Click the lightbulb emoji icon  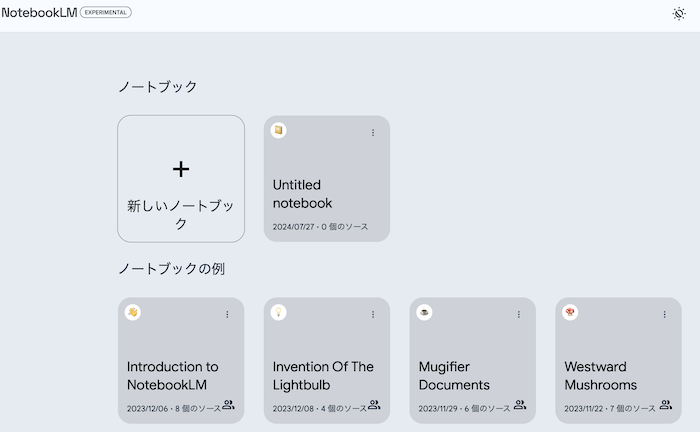click(x=279, y=313)
